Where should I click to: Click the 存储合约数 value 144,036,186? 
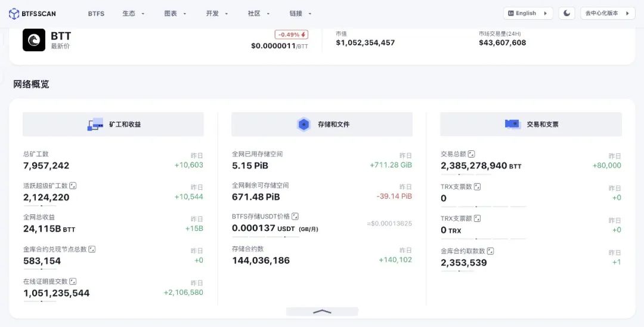261,260
